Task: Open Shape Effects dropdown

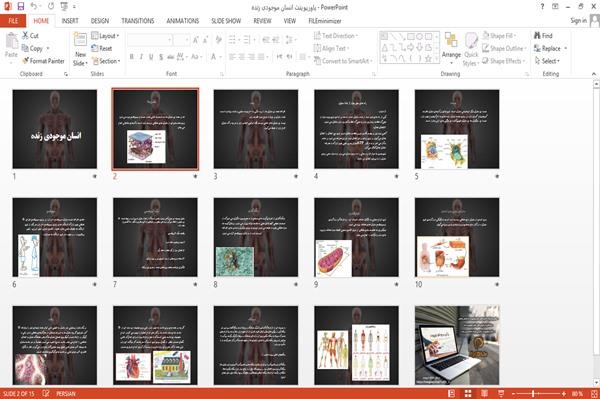Action: click(503, 61)
